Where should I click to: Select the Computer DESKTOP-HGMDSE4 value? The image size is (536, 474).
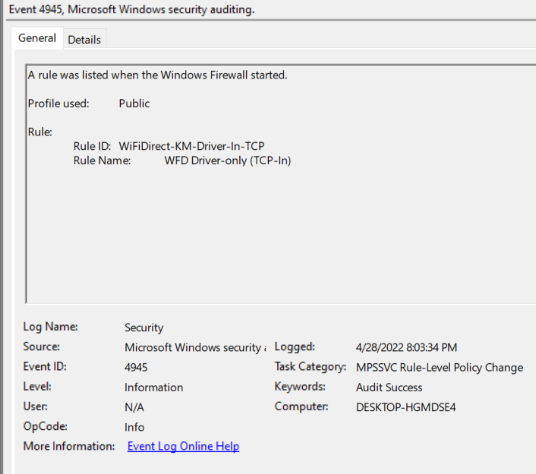[406, 407]
